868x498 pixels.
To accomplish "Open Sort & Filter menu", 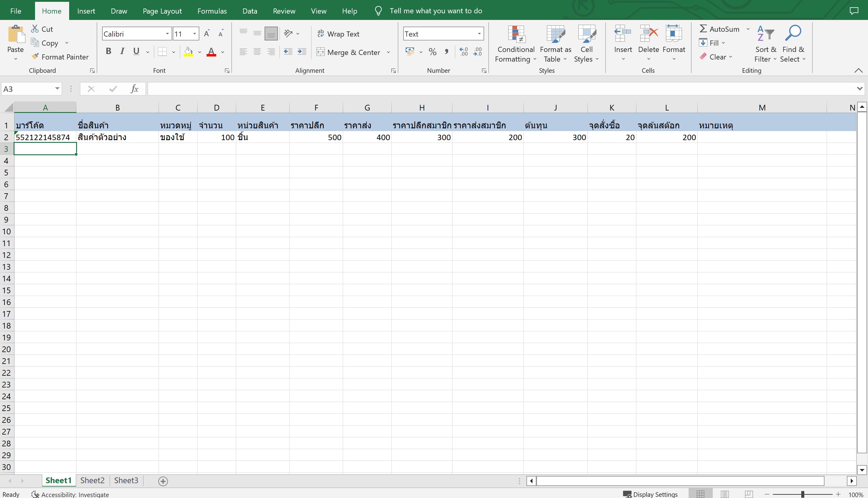I will pos(765,44).
